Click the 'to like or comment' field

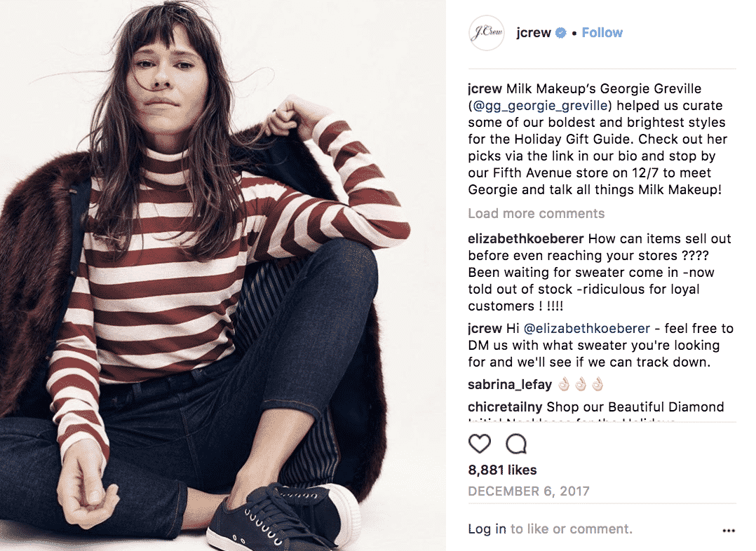click(x=572, y=529)
